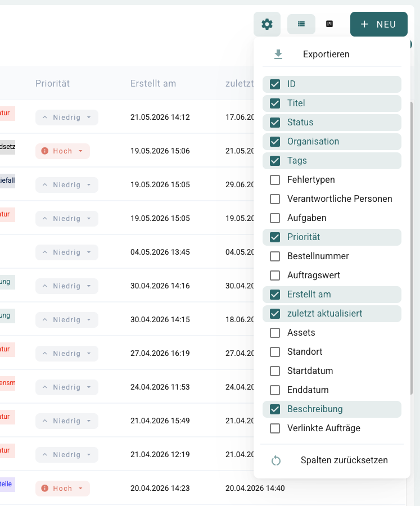Check the Standort column checkbox

[275, 352]
